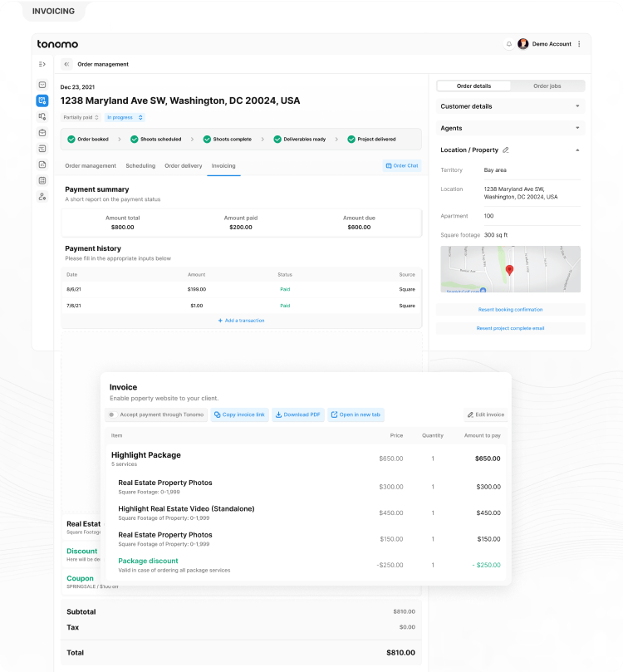Open the Partially paid status dropdown

81,118
